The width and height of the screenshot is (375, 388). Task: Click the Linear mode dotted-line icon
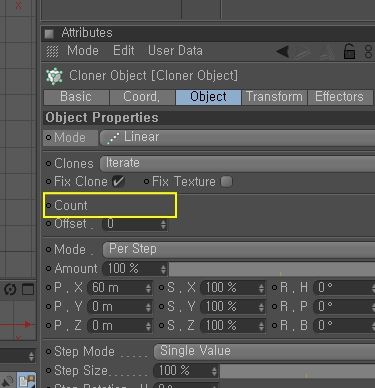[x=113, y=138]
